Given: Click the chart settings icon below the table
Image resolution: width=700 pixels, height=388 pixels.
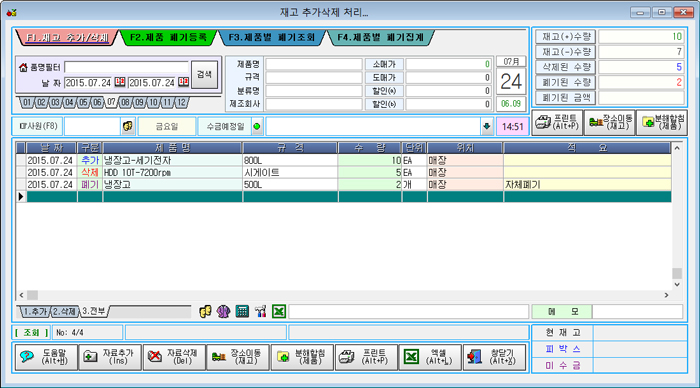Looking at the screenshot, I should (260, 311).
